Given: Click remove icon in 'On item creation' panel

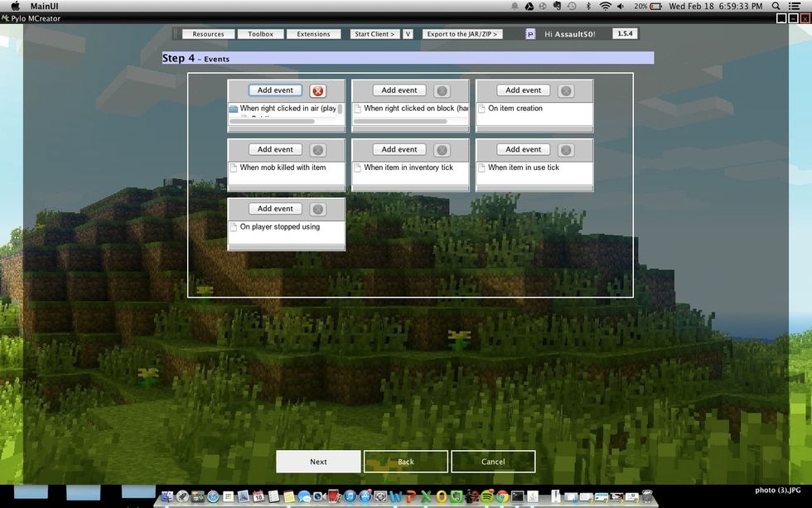Looking at the screenshot, I should pyautogui.click(x=566, y=91).
